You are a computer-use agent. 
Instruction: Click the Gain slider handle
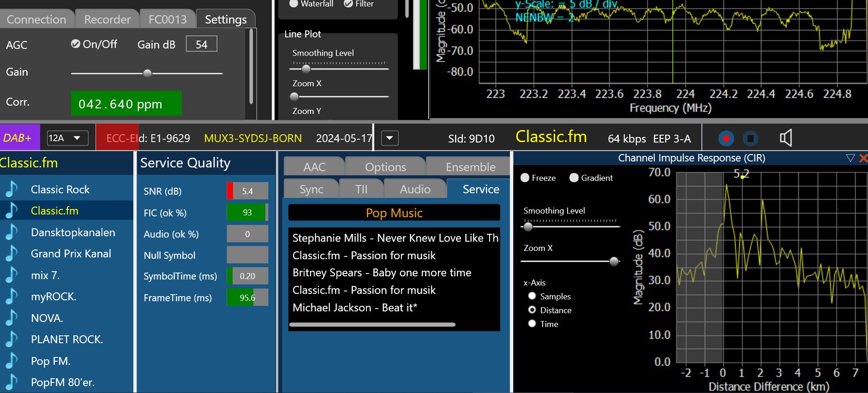point(147,73)
